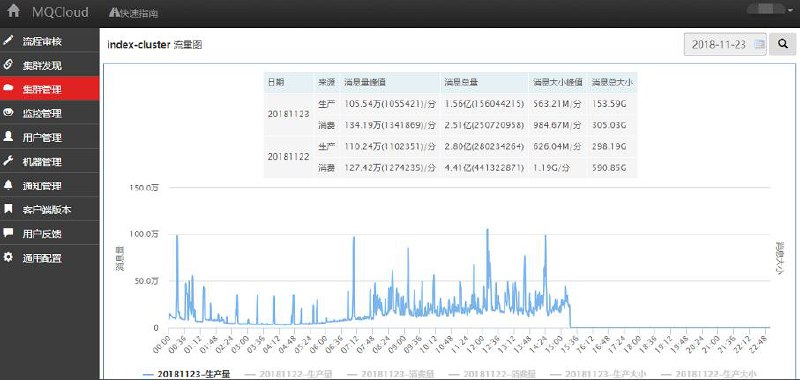The image size is (800, 380).
Task: Toggle the 20181122-生产量 legend series
Action: click(x=288, y=374)
